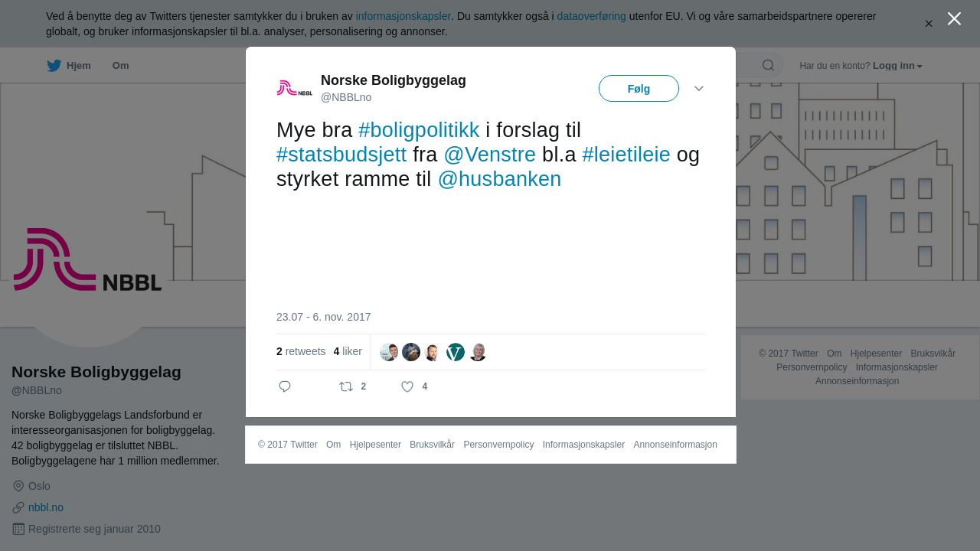Visit the nbbl.no website link
The image size is (980, 551).
pos(46,507)
